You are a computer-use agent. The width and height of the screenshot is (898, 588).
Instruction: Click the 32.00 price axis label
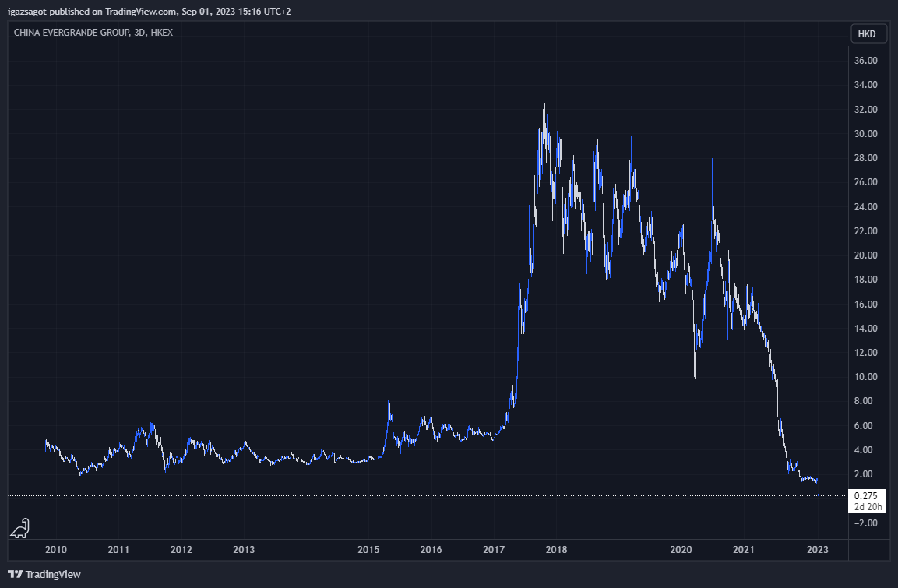pos(865,109)
